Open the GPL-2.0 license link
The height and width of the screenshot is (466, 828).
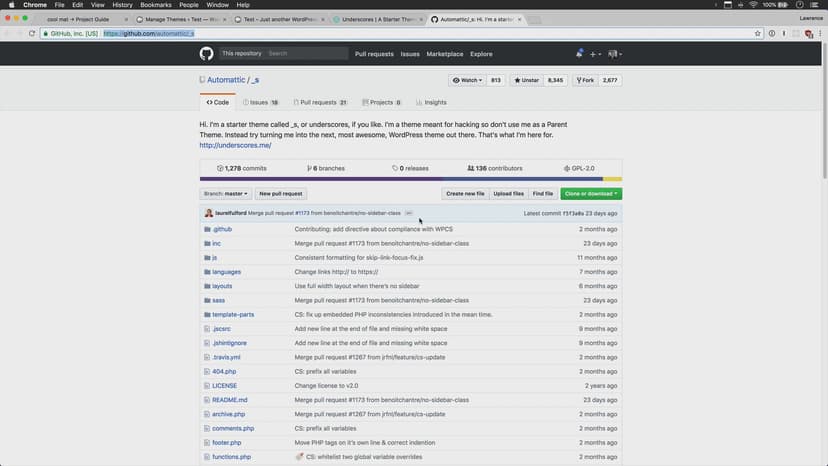579,169
